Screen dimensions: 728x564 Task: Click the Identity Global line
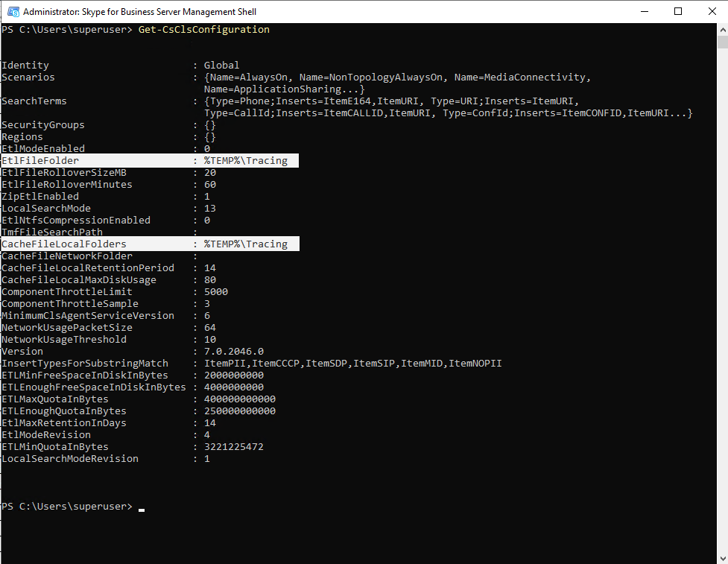pyautogui.click(x=121, y=66)
